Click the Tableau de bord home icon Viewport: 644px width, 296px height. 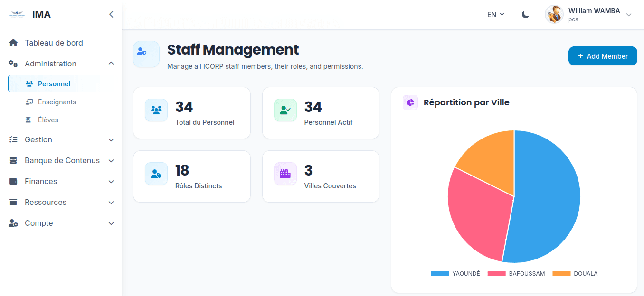click(x=13, y=43)
